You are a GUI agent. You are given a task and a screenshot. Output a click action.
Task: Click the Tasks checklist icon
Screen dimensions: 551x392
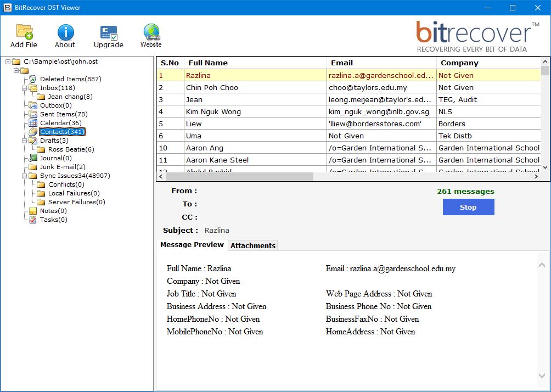[x=33, y=220]
